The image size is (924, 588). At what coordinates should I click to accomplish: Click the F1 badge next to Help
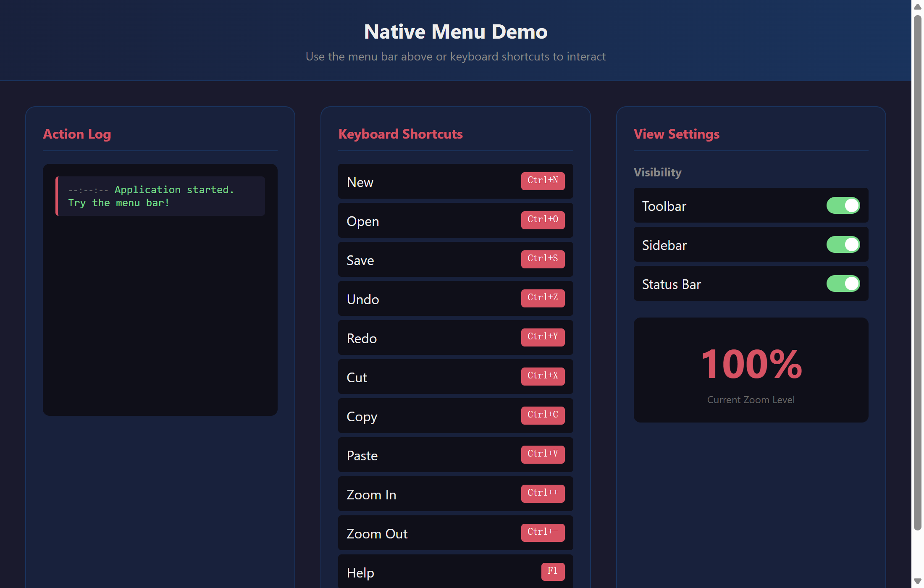(553, 571)
